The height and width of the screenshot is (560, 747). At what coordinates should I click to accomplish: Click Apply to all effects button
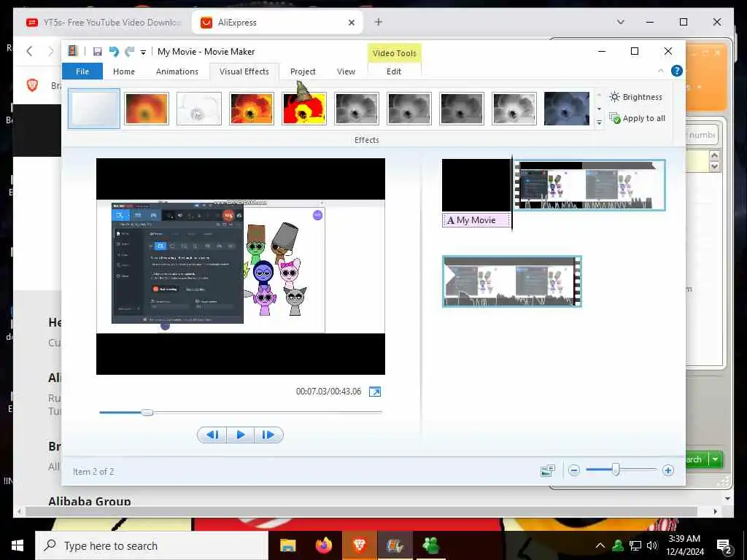(x=638, y=118)
